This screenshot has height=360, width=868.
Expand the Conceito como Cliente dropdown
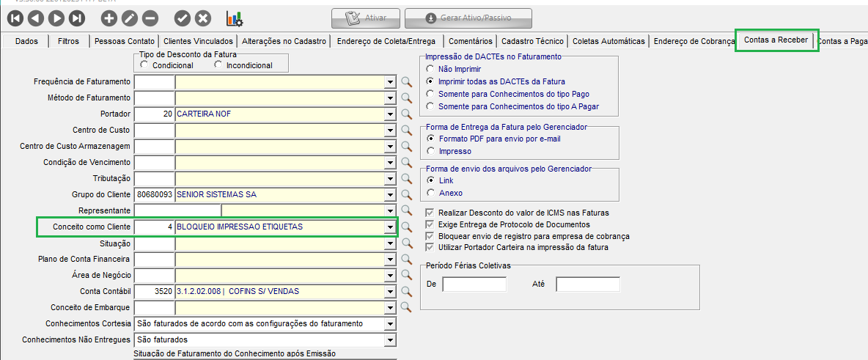click(x=390, y=227)
